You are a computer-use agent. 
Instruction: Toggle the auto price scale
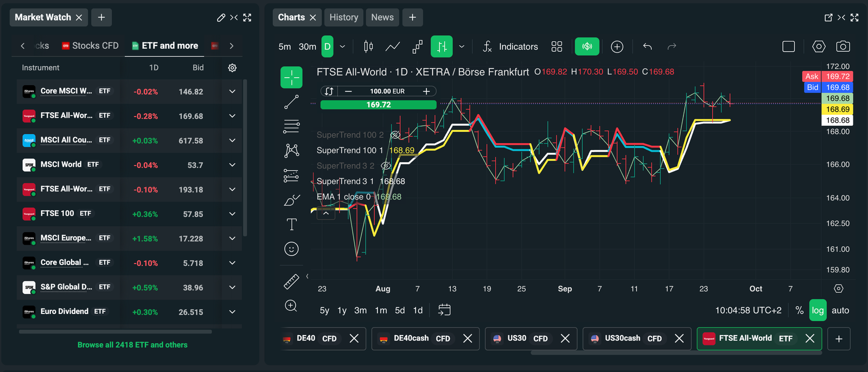[840, 310]
